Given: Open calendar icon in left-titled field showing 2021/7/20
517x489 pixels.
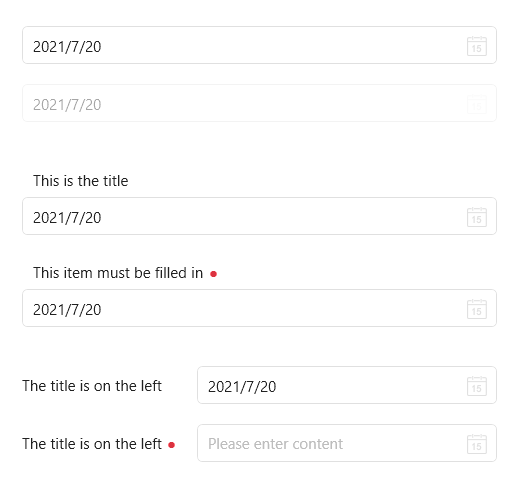Looking at the screenshot, I should tap(476, 386).
